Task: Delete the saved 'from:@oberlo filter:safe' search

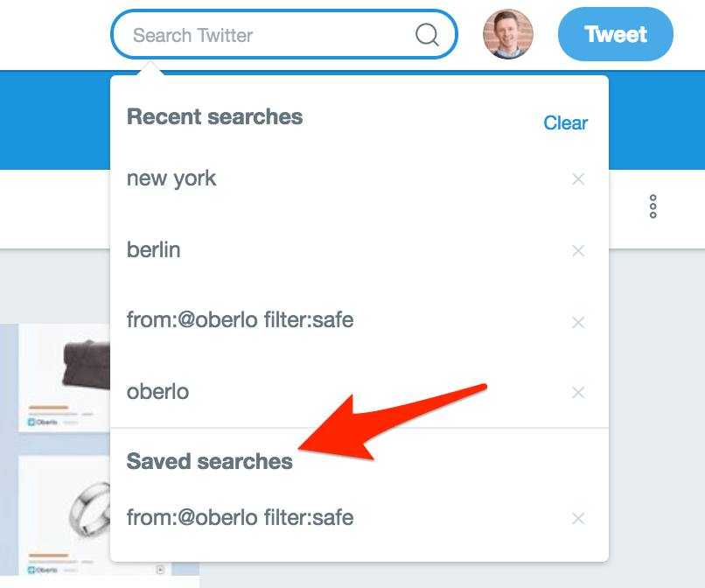Action: click(577, 519)
